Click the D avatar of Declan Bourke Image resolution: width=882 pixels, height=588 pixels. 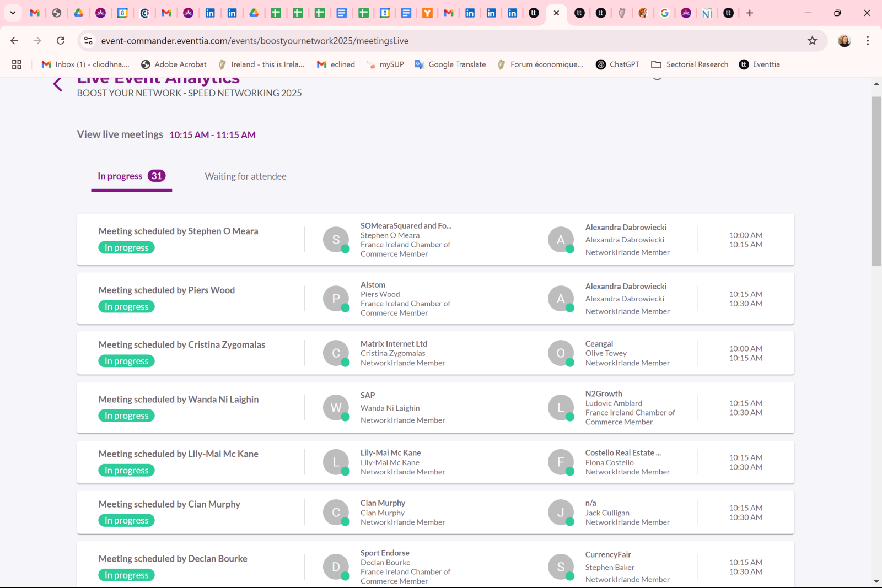(x=336, y=567)
